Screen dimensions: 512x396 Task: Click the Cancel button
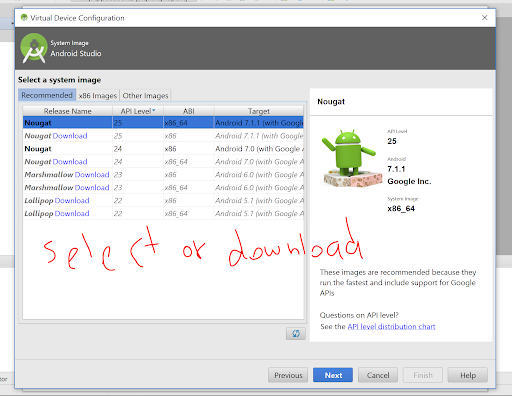point(378,375)
